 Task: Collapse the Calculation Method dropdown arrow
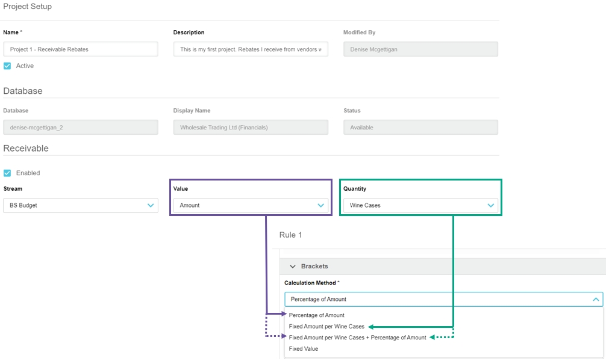coord(595,299)
